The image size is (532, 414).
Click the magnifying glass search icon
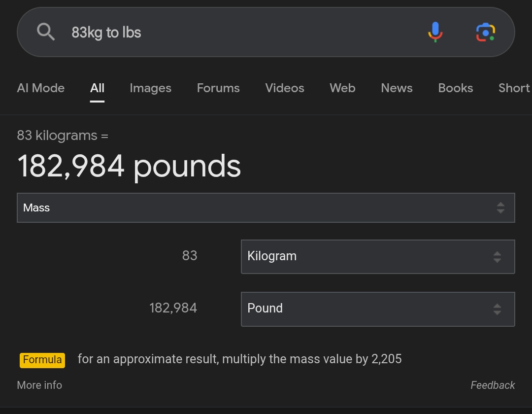tap(46, 32)
